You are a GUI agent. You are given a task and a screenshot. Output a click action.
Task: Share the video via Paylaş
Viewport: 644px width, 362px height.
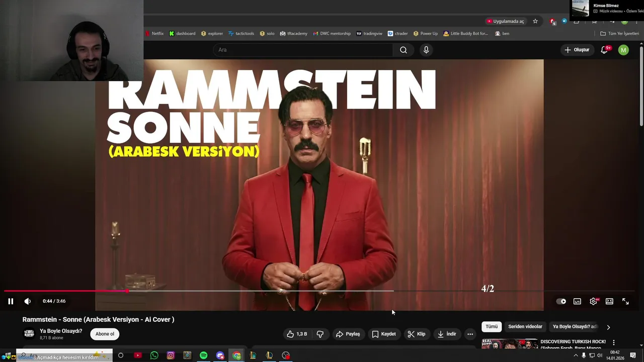tap(348, 334)
